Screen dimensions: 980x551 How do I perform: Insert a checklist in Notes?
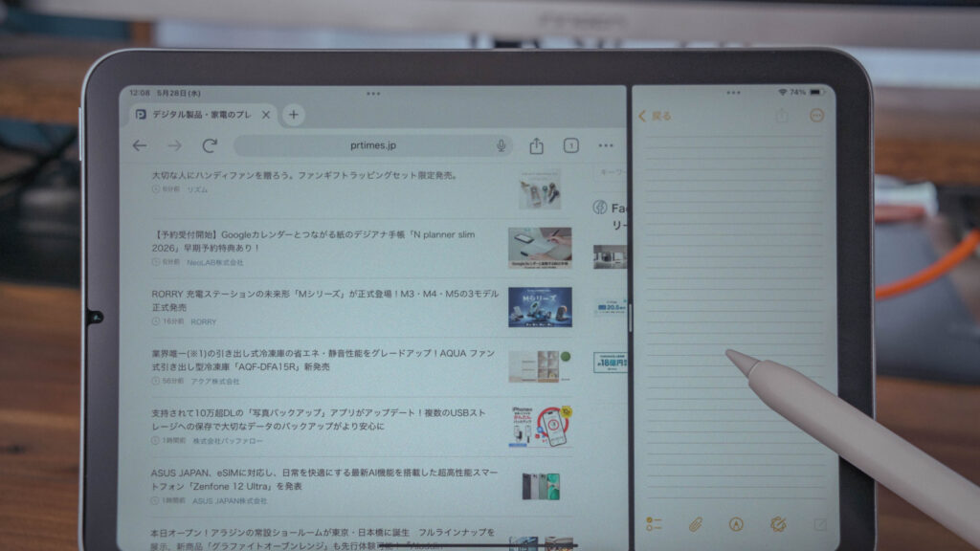pos(655,523)
